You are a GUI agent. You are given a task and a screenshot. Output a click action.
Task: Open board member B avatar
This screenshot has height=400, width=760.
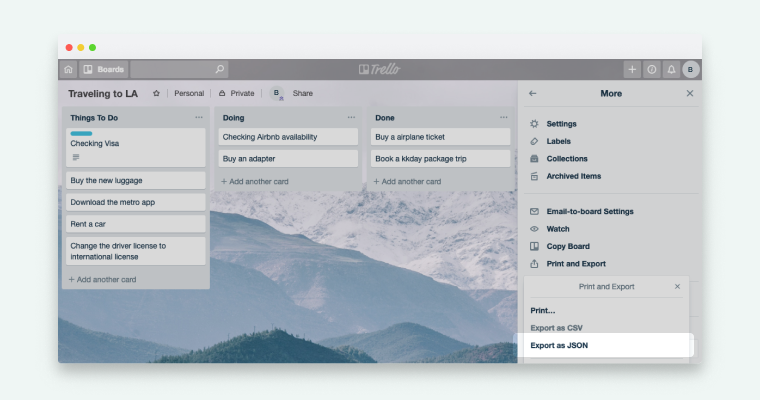click(277, 93)
